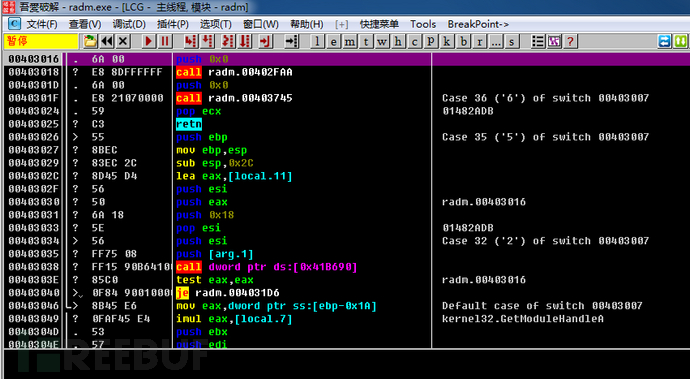Click the Open file toolbar icon
Viewport: 690px width, 379px height.
pos(90,41)
